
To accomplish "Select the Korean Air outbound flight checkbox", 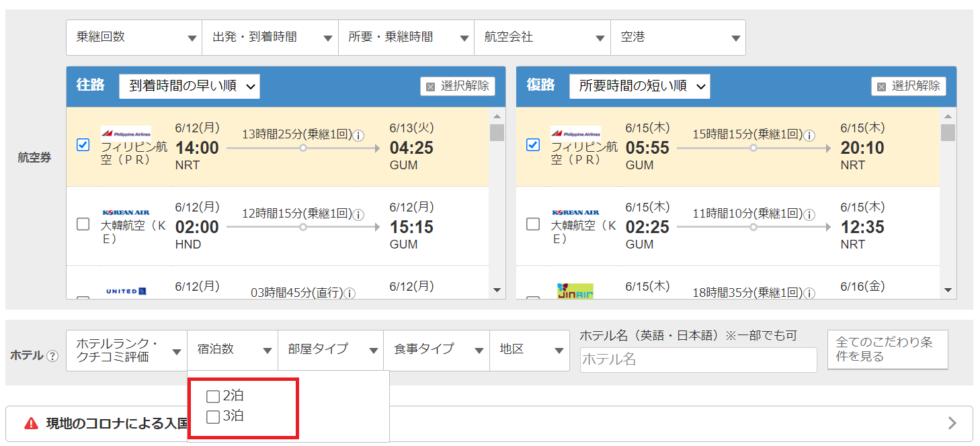I will click(x=83, y=224).
